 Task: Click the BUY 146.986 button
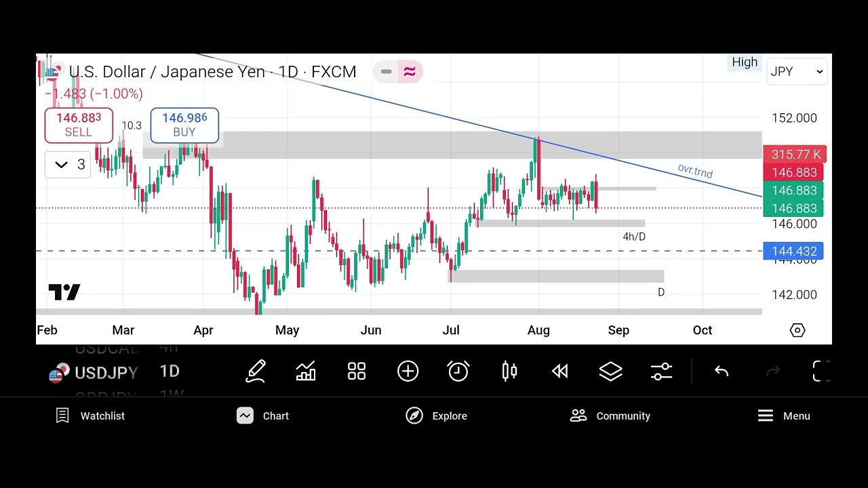point(184,125)
